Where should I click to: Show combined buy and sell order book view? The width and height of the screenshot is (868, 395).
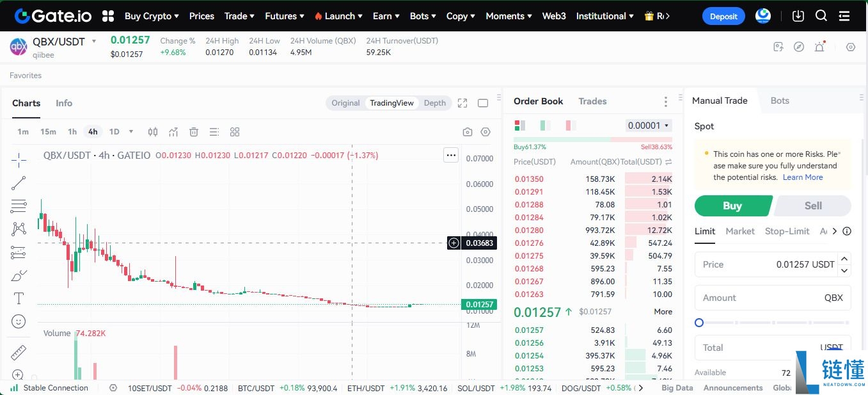point(520,125)
